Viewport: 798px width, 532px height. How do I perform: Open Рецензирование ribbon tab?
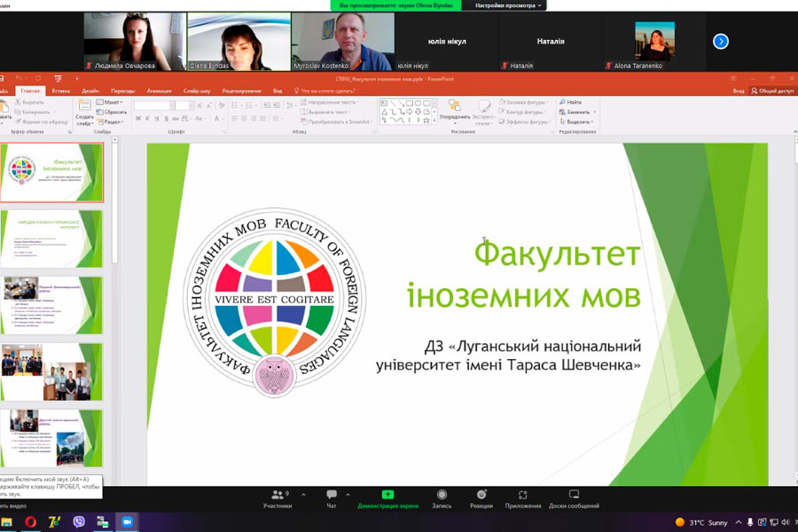click(242, 90)
